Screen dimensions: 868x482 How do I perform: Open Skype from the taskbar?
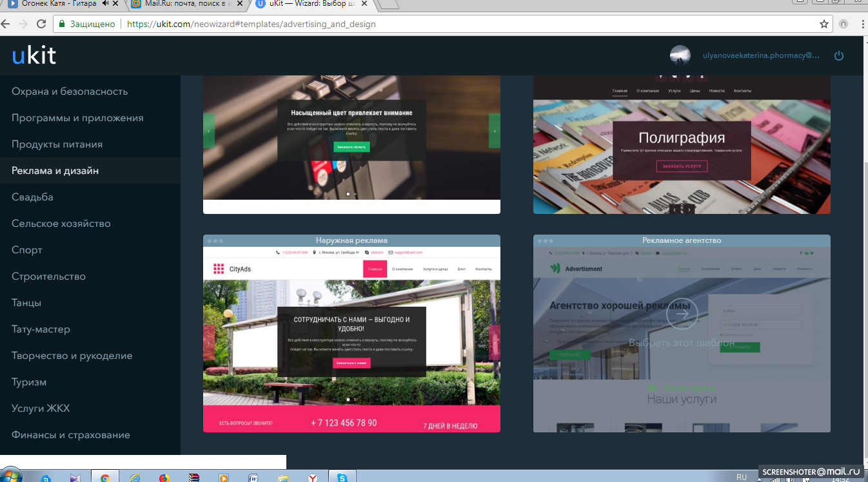coord(342,477)
